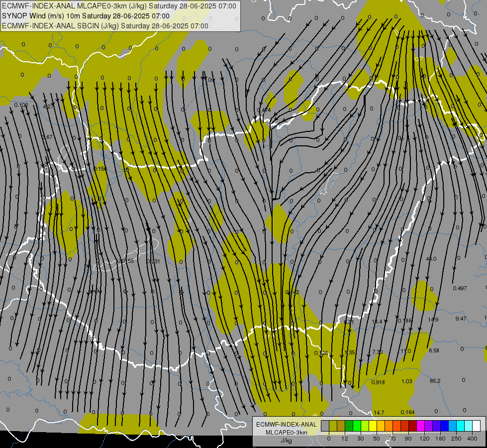This screenshot has width=487, height=448.
Task: Click the map value '9.47'
Action: pyautogui.click(x=461, y=319)
